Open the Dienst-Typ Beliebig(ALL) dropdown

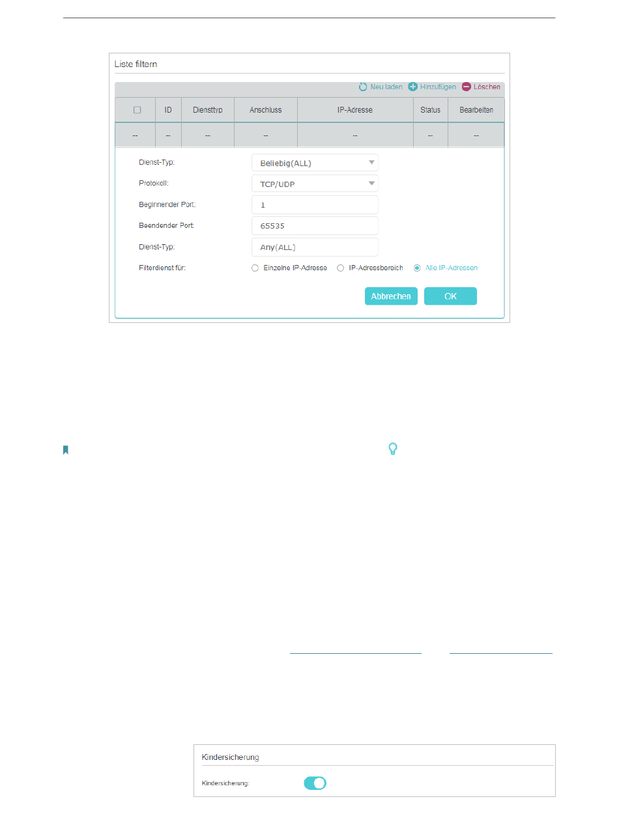pyautogui.click(x=315, y=163)
